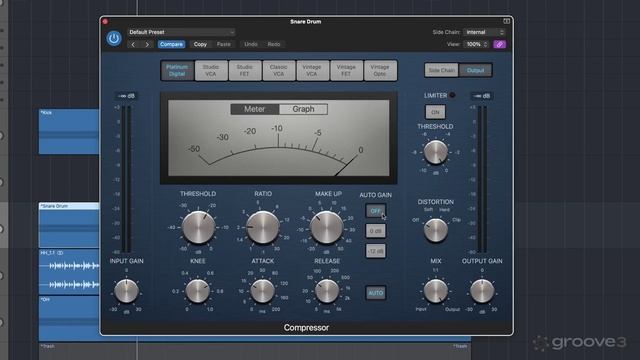
Task: Click the input level dB readout
Action: 127,96
